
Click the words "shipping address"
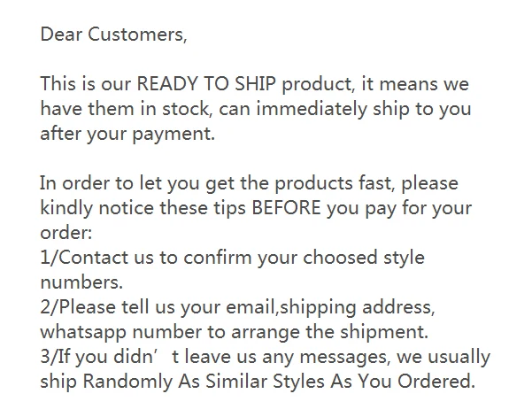(365, 309)
